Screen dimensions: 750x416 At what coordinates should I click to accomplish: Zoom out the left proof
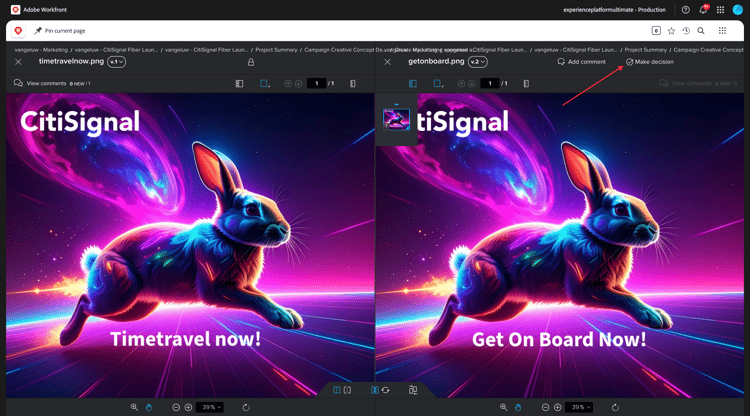176,407
